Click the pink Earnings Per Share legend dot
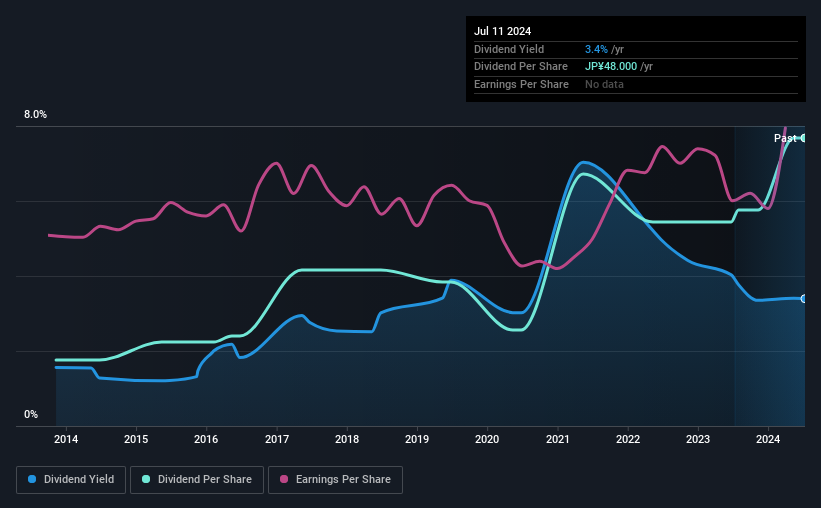821x508 pixels. [284, 479]
